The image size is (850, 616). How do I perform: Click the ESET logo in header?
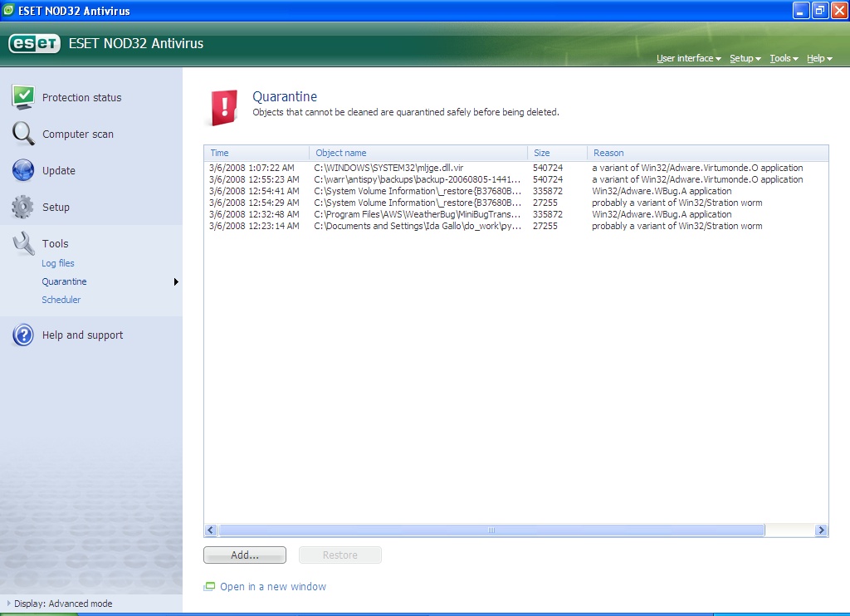pyautogui.click(x=34, y=43)
